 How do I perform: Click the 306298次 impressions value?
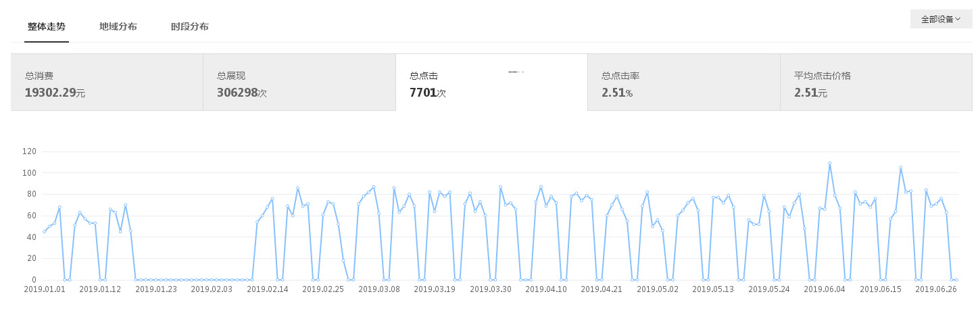click(242, 93)
